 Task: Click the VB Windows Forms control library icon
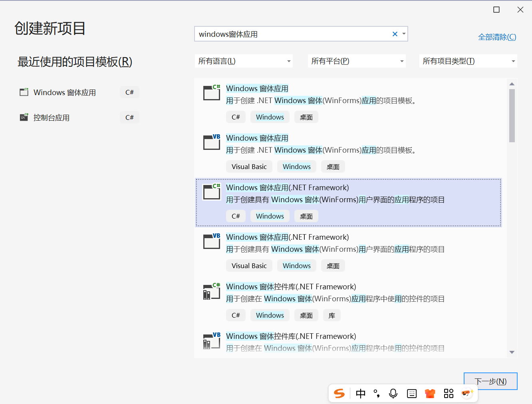pyautogui.click(x=212, y=340)
